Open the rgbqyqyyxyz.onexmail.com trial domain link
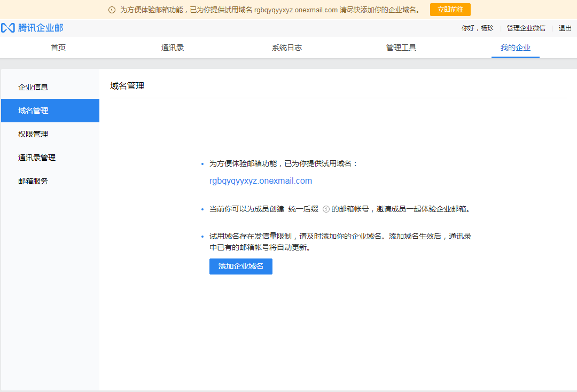This screenshot has width=577, height=392. tap(261, 181)
